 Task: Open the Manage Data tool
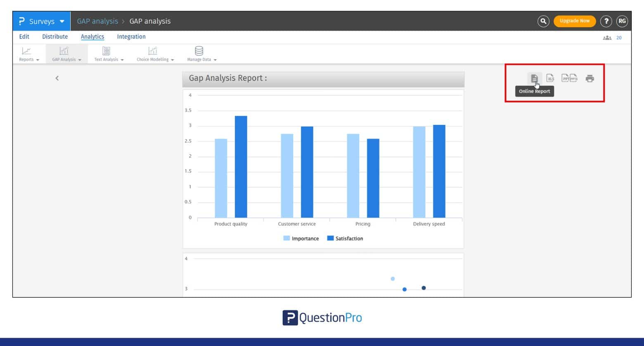click(199, 54)
